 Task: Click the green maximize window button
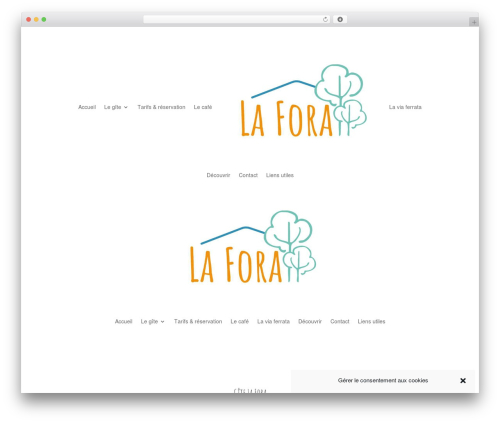click(x=44, y=20)
